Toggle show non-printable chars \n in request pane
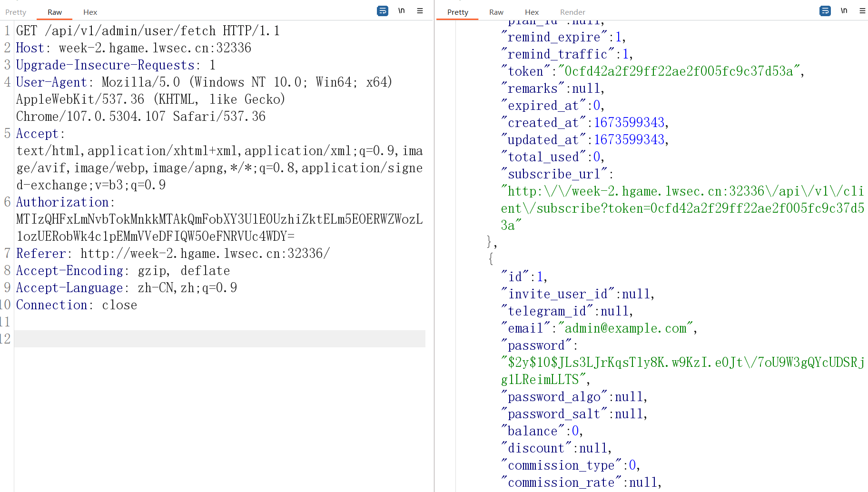868x492 pixels. point(402,11)
